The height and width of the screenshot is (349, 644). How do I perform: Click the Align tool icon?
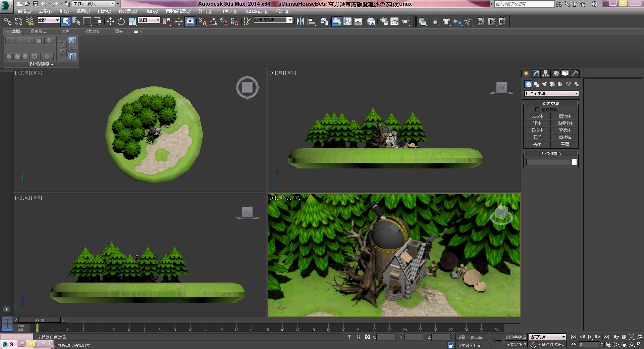312,21
